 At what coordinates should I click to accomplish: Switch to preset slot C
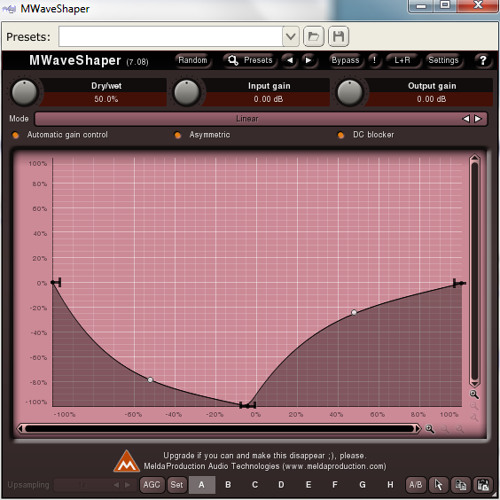pyautogui.click(x=255, y=485)
